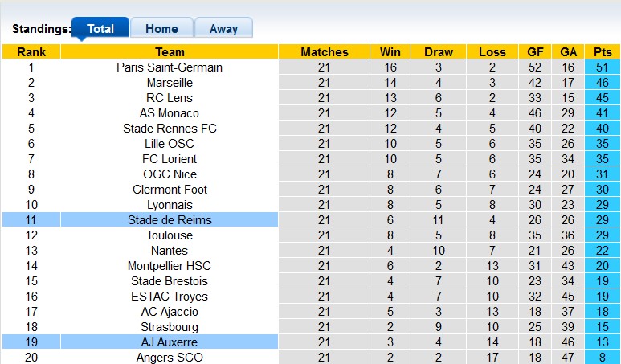Click the Paris Saint-Germain team name
Viewport: 621px width, 364px height.
(170, 67)
